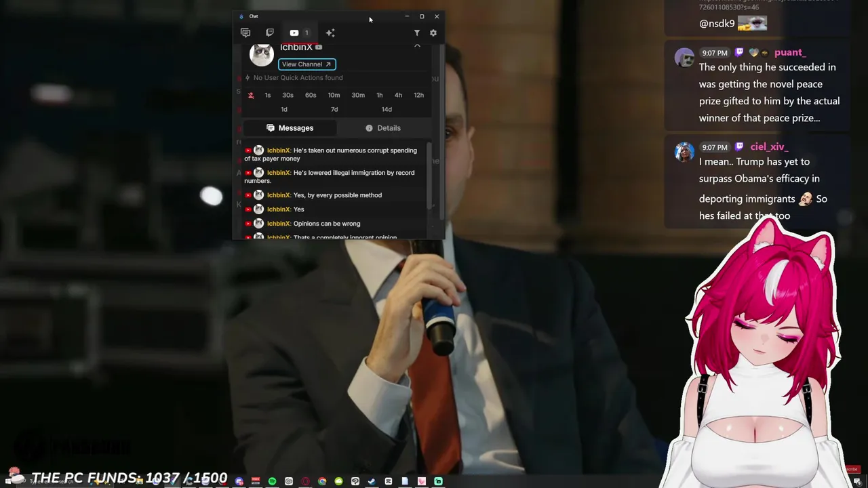Timeout user for 1s
The image size is (868, 488).
268,95
